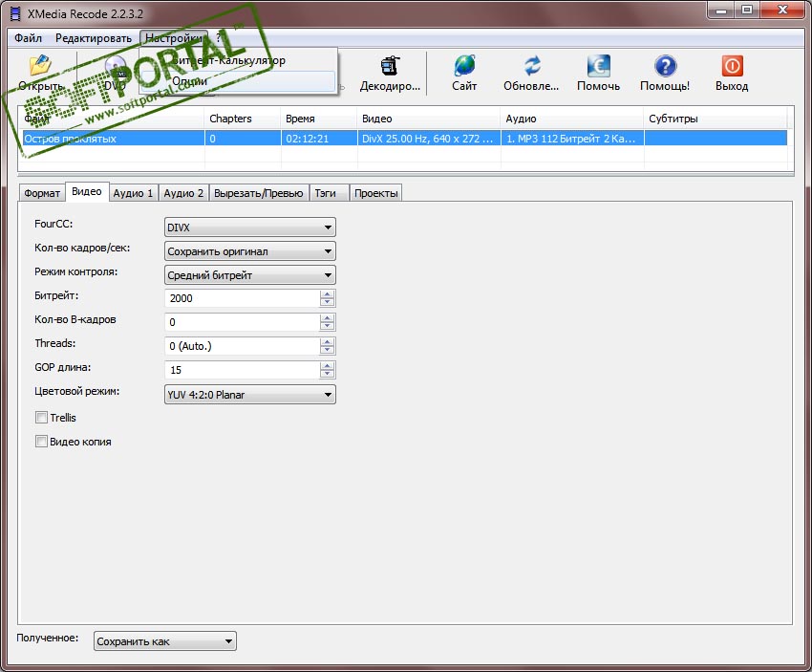This screenshot has height=672, width=812.
Task: Click the DivX 25.00 Hz video cell
Action: (429, 139)
